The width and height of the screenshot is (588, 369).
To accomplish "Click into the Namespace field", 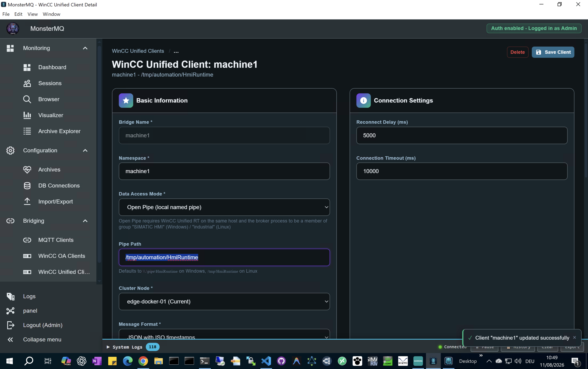I will pyautogui.click(x=224, y=171).
